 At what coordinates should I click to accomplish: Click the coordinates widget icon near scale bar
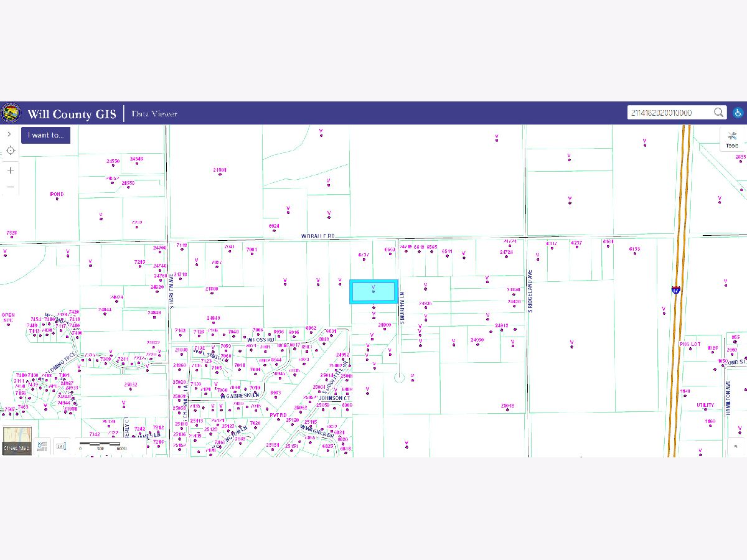(x=42, y=446)
